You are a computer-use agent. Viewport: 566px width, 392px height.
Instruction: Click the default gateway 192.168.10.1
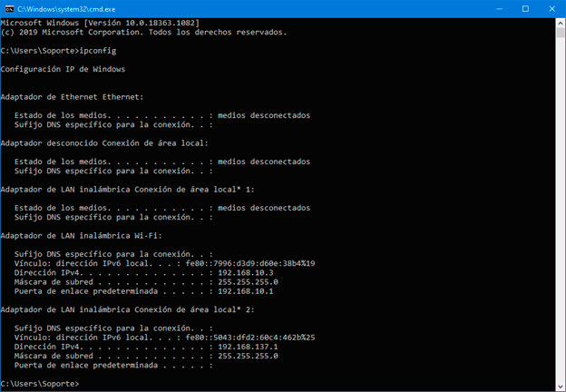tap(245, 291)
